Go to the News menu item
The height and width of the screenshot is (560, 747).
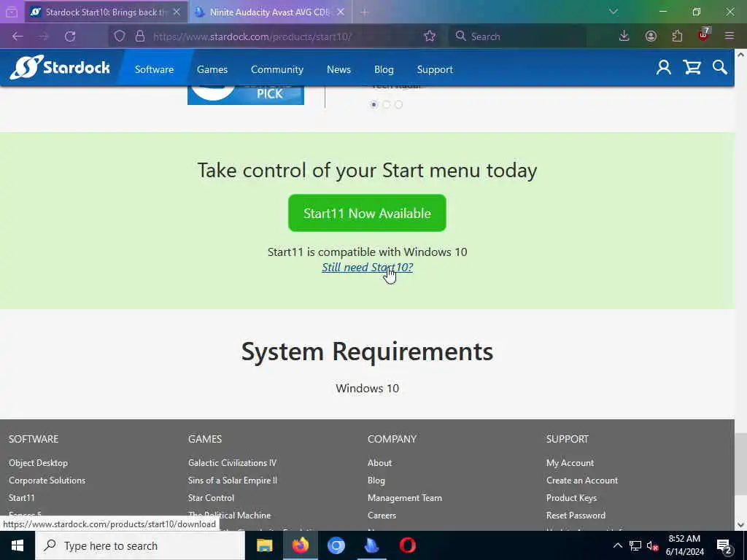coord(338,69)
